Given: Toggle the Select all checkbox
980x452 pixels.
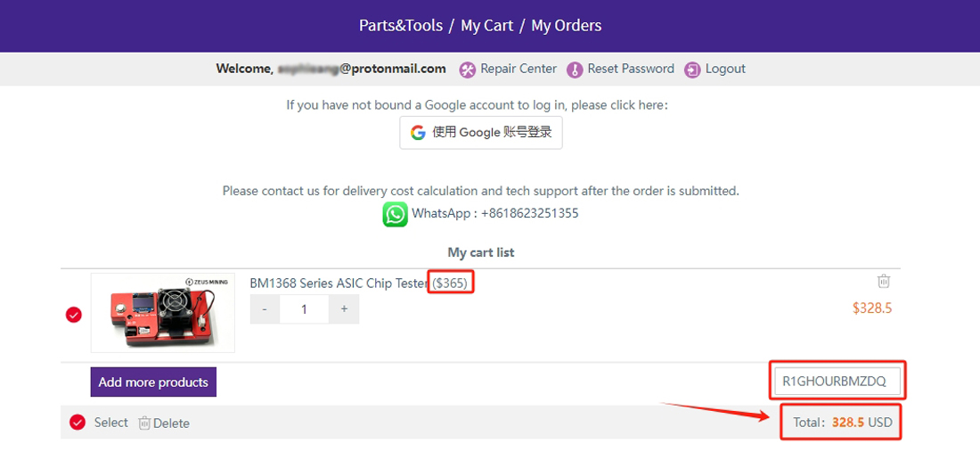Looking at the screenshot, I should pos(78,423).
